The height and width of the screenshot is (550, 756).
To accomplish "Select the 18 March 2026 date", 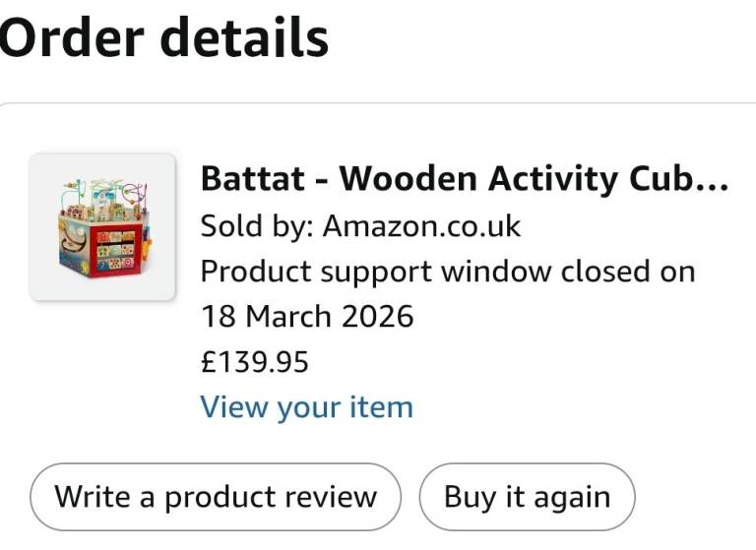I will click(x=307, y=316).
